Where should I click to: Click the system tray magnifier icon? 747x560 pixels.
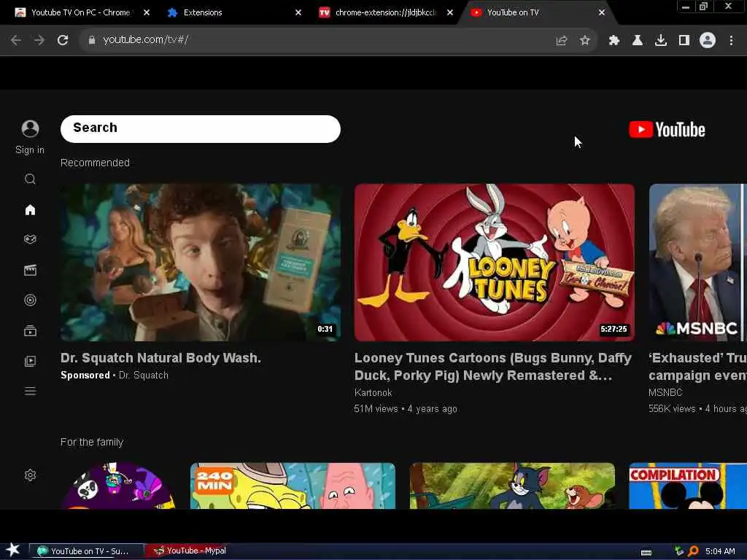pyautogui.click(x=693, y=551)
